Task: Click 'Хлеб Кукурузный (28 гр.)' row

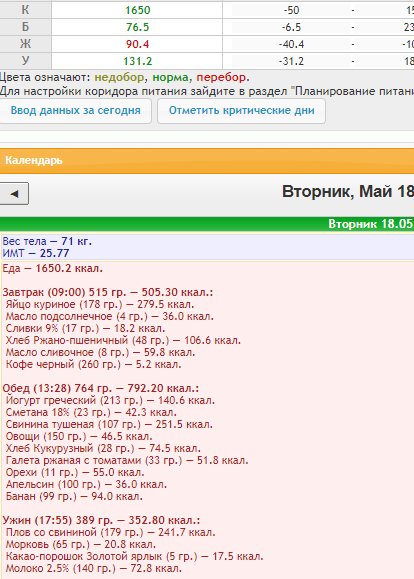Action: (103, 449)
